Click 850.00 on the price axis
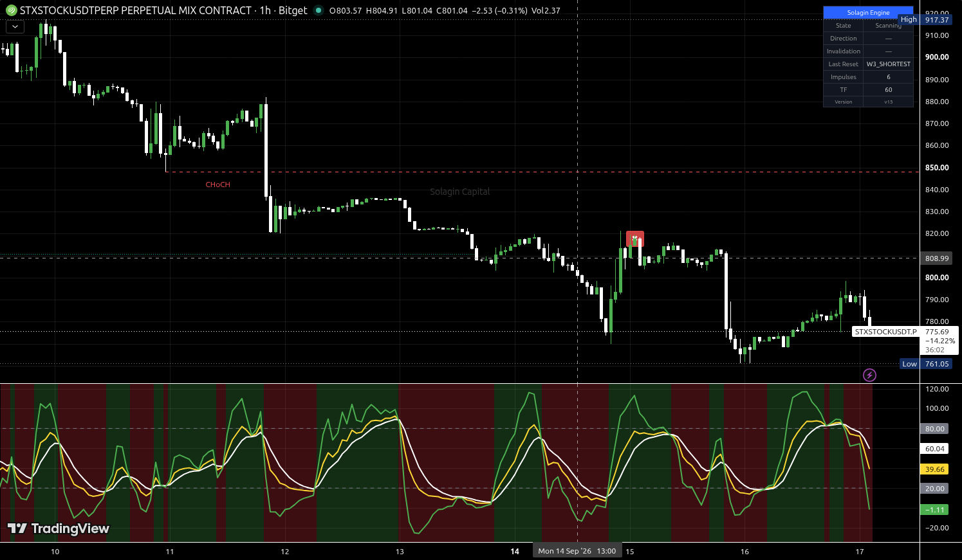 tap(937, 168)
